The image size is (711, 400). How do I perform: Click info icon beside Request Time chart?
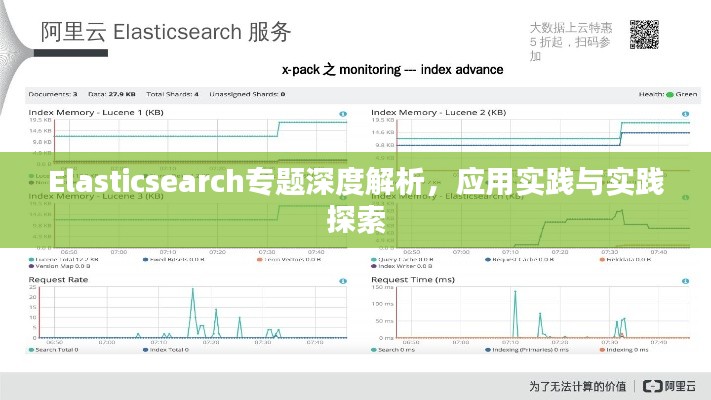[x=685, y=281]
